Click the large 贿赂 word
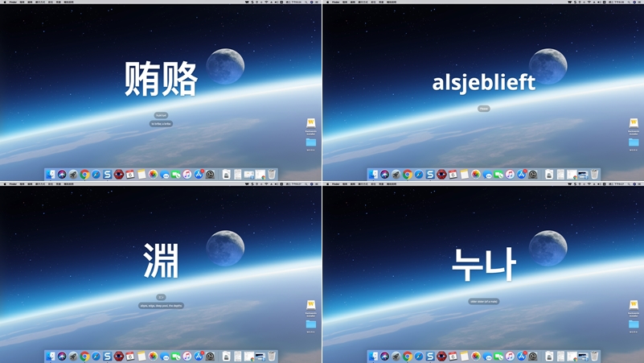The height and width of the screenshot is (363, 644). click(161, 79)
